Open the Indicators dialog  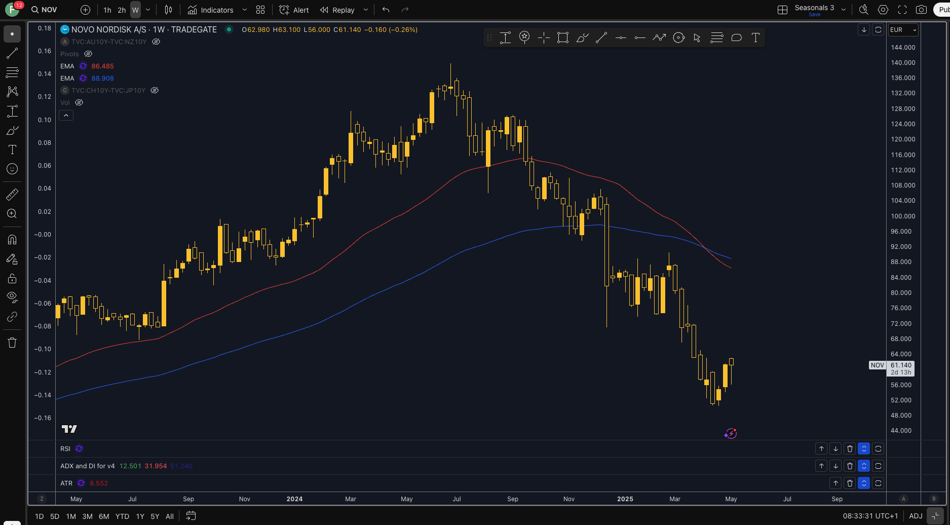pyautogui.click(x=210, y=10)
